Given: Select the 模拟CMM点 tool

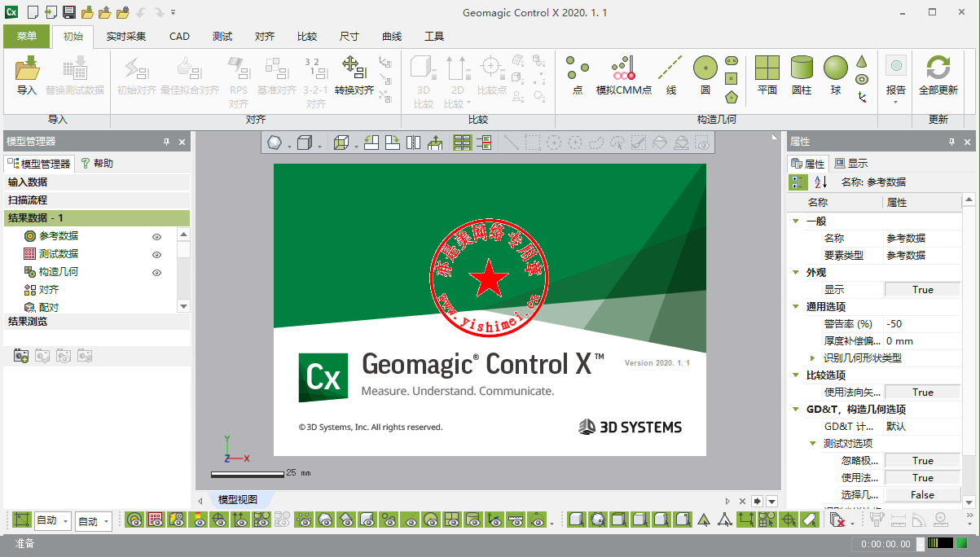Looking at the screenshot, I should click(623, 76).
